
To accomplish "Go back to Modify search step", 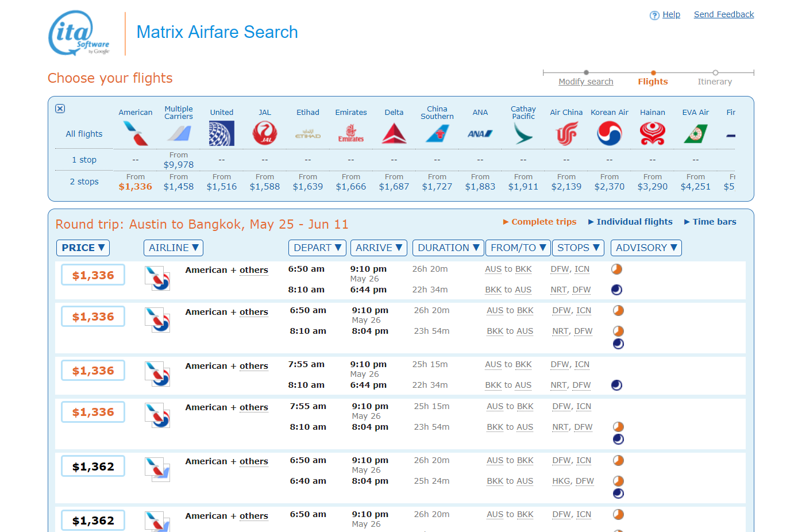I will point(586,82).
